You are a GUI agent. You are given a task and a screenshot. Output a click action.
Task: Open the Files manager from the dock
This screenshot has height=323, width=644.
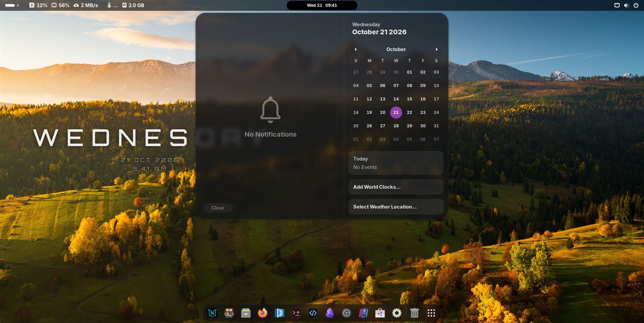click(246, 313)
